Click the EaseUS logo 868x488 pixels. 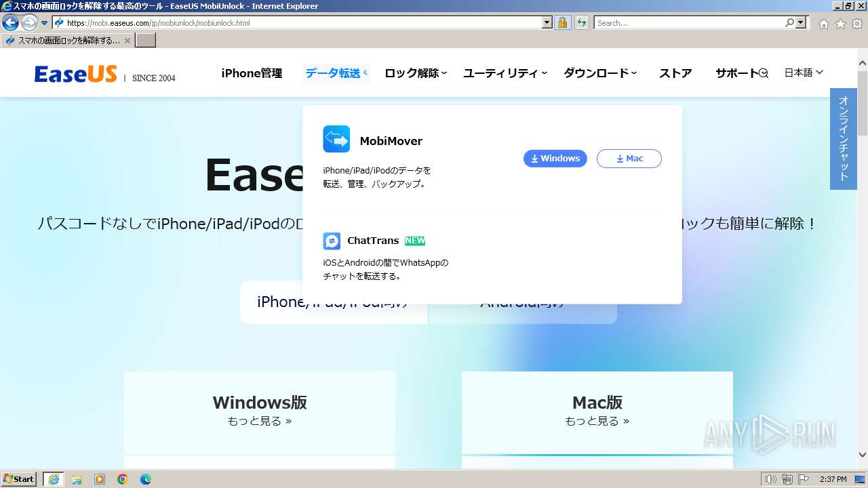click(76, 74)
